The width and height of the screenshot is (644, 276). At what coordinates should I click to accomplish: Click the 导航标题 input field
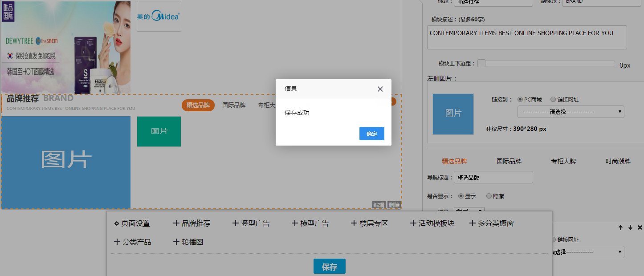(x=493, y=177)
